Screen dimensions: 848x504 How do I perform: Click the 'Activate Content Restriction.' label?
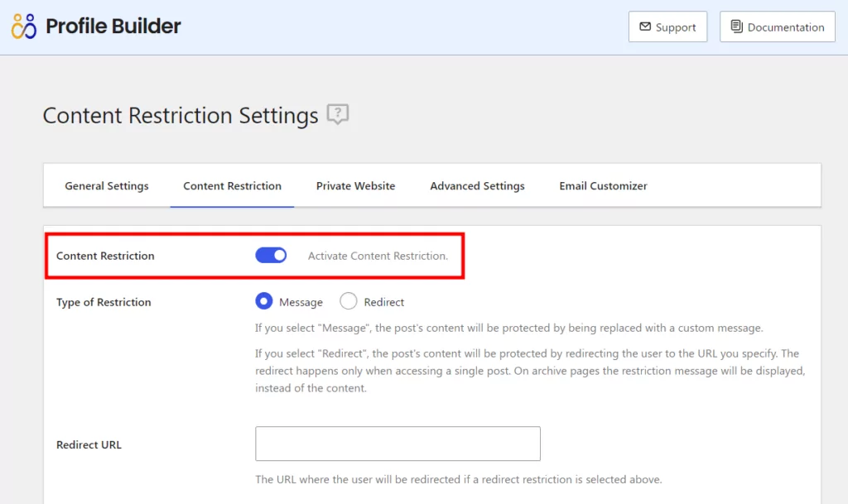coord(378,256)
